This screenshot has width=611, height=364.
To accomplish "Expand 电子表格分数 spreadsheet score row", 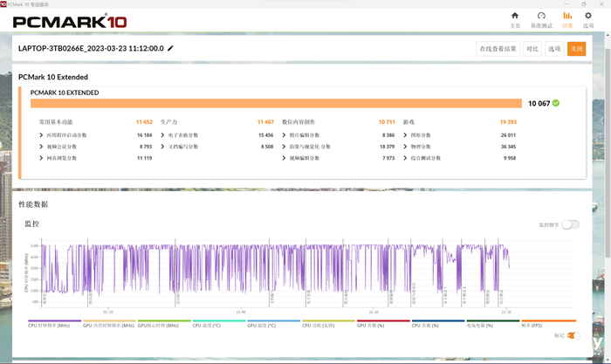I will coord(162,135).
